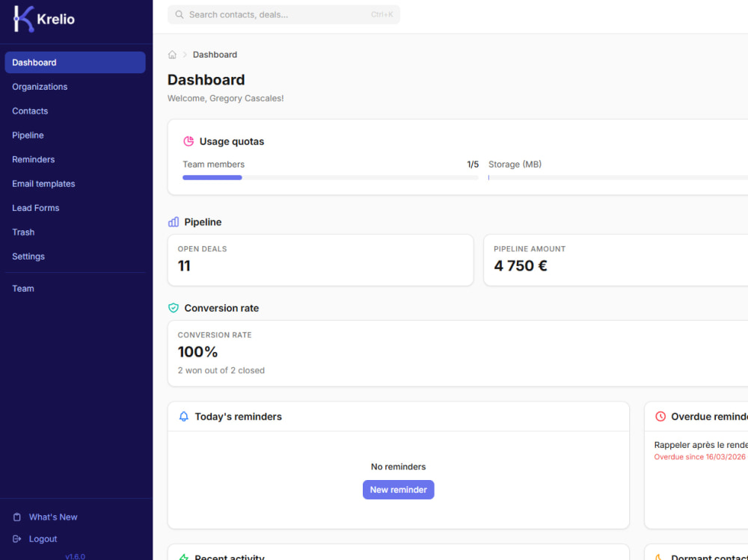Image resolution: width=748 pixels, height=560 pixels.
Task: Open the Dashboard sidebar item
Action: coord(75,63)
